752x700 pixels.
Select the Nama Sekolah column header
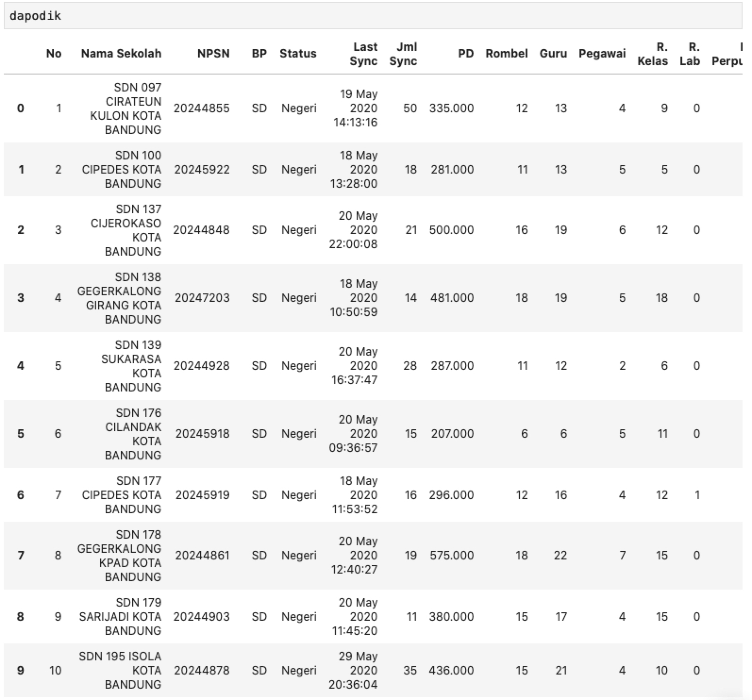(x=121, y=54)
